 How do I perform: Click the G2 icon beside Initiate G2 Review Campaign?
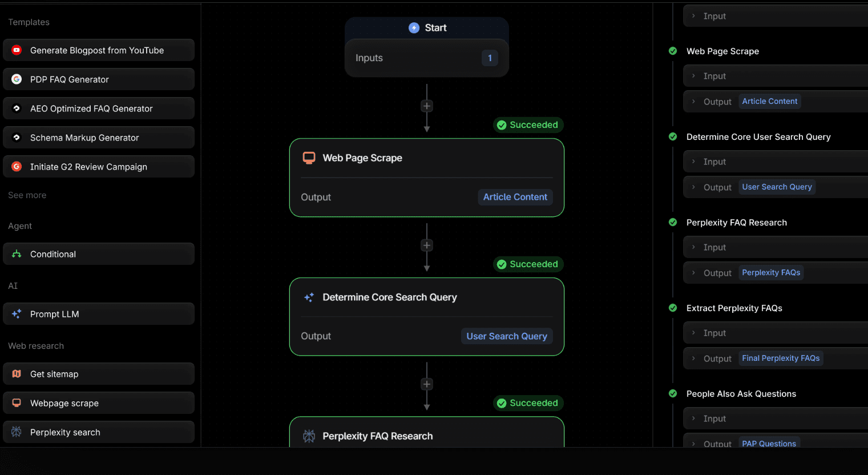(17, 167)
